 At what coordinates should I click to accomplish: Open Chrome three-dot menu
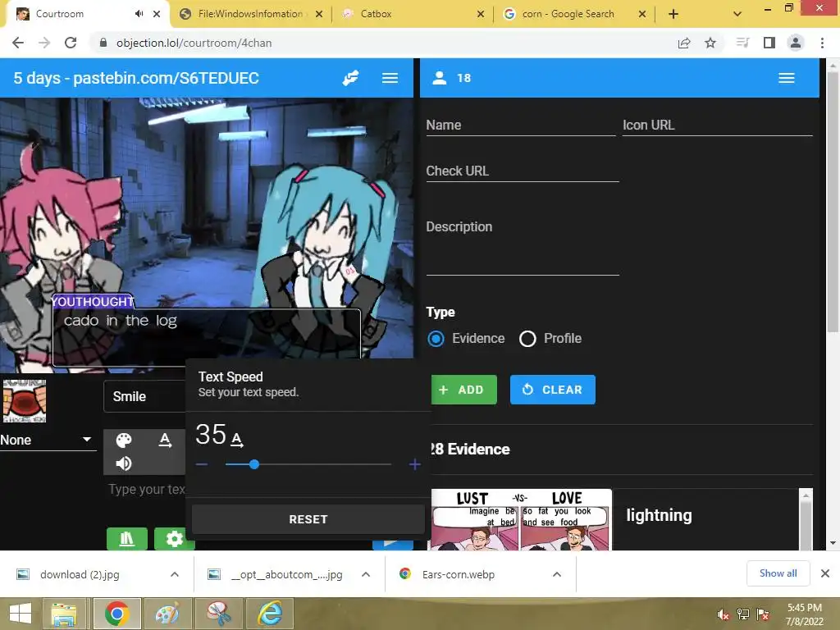[x=822, y=43]
